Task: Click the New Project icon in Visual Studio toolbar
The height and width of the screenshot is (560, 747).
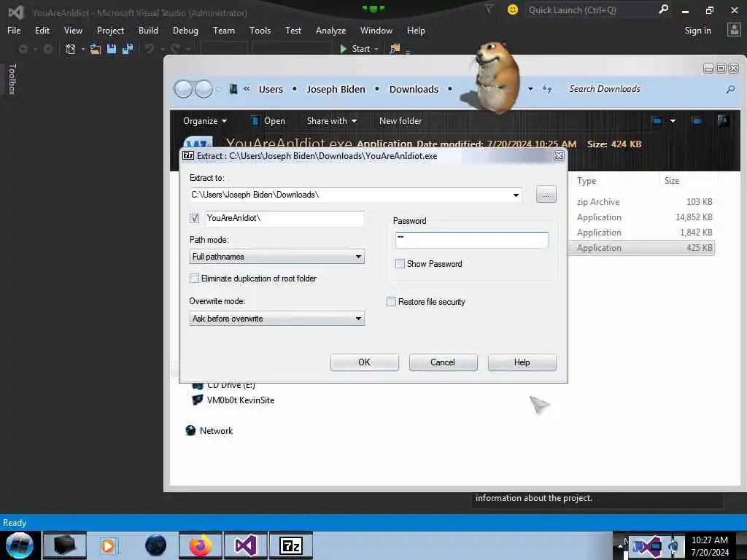Action: (x=71, y=49)
